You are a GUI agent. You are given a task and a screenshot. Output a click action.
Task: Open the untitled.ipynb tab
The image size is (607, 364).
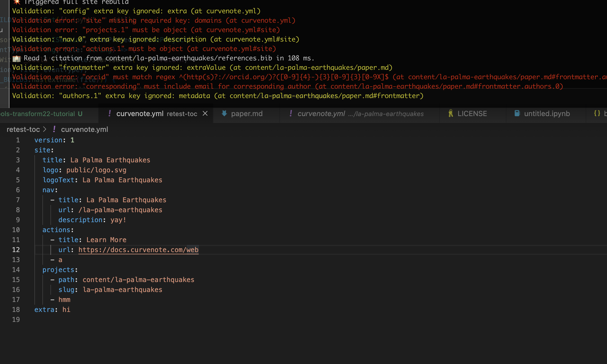547,114
